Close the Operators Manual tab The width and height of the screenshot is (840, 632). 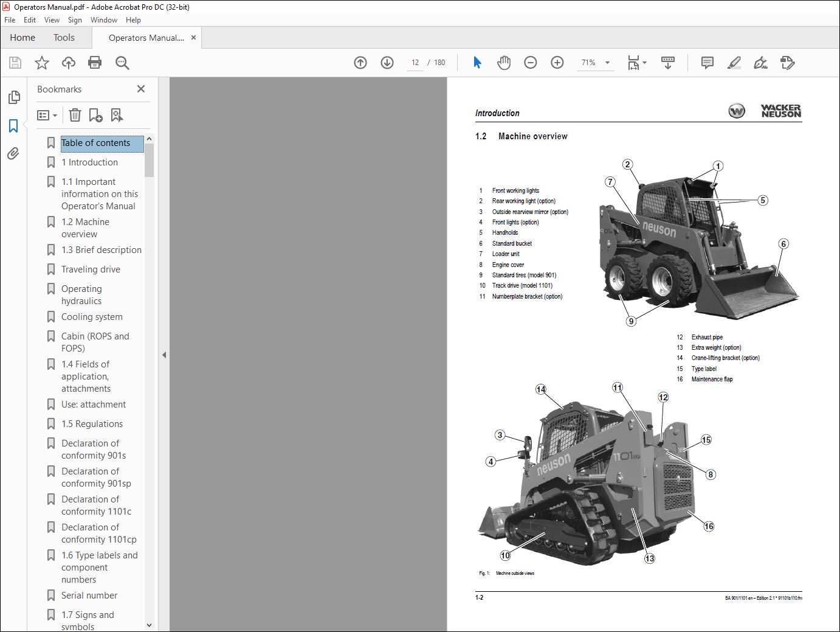click(193, 38)
